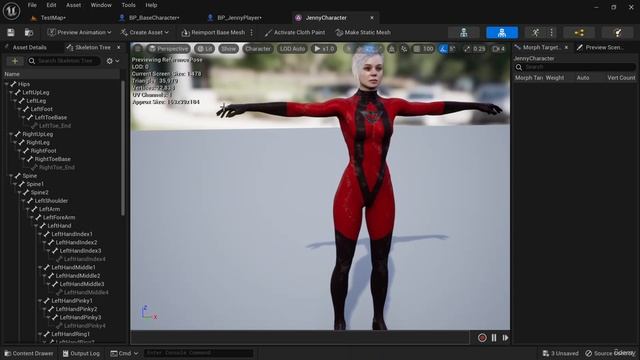Click Activate Cloth Paint
Viewport: 640px width, 360px height.
pos(295,33)
